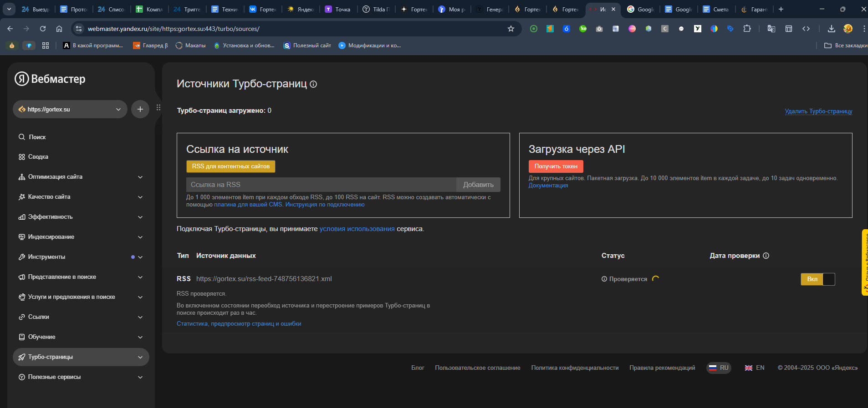Expand Качество сайта section
The image size is (868, 408).
[x=81, y=197]
